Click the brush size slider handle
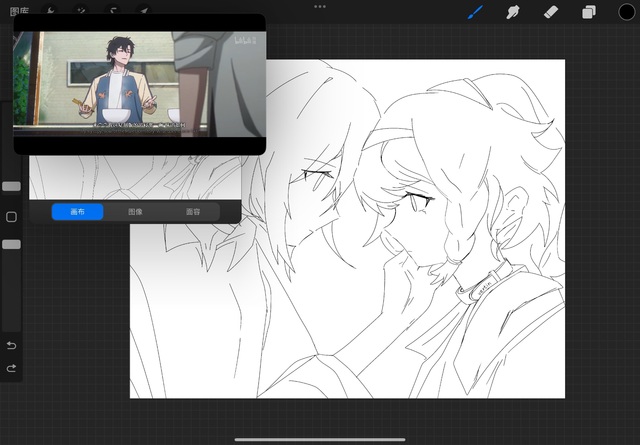This screenshot has height=445, width=640. [11, 186]
